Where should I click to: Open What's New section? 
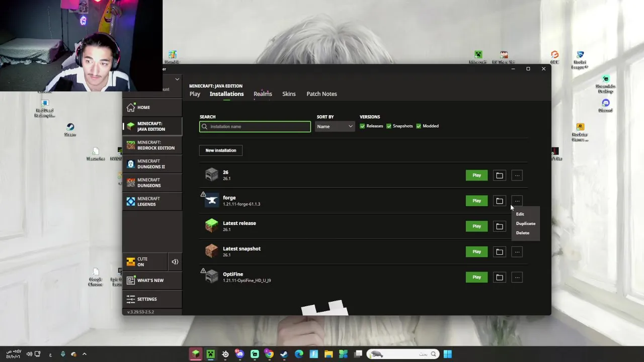coord(152,280)
